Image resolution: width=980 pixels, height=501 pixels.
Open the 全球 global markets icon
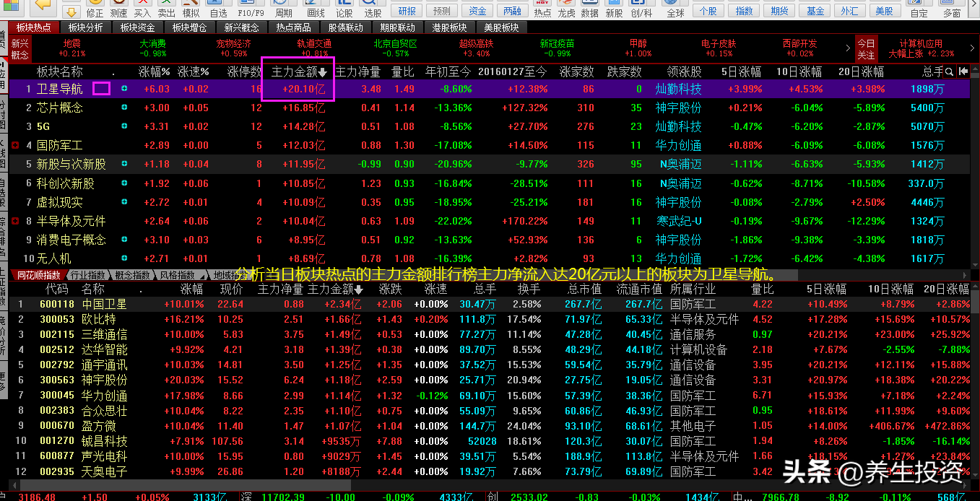click(675, 9)
